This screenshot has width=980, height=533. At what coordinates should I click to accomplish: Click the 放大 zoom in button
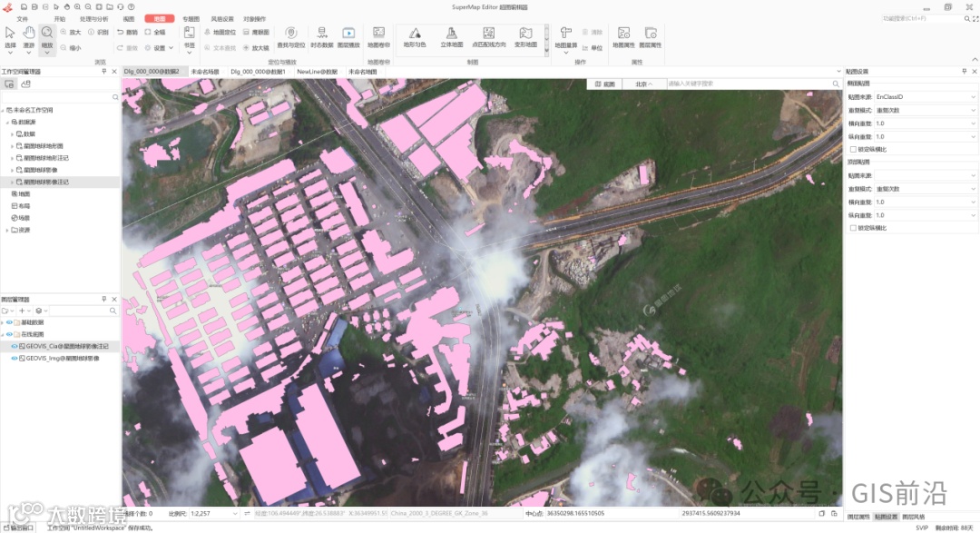tap(71, 32)
